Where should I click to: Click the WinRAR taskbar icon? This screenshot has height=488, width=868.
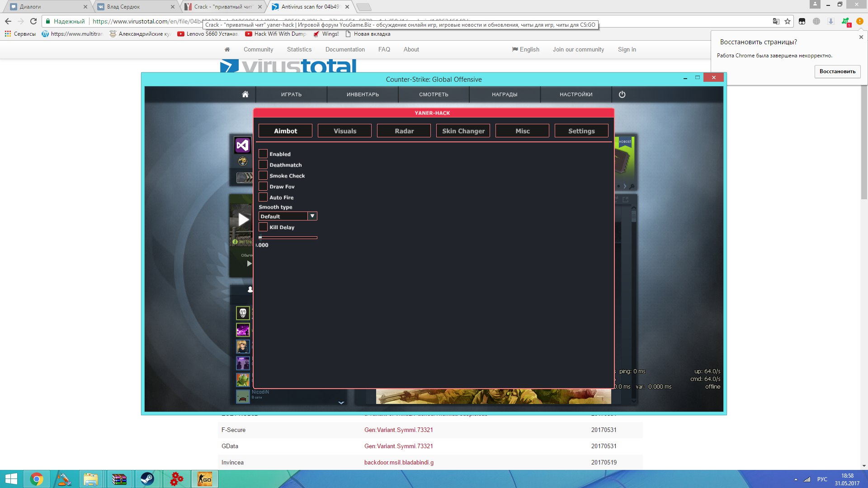pyautogui.click(x=119, y=479)
